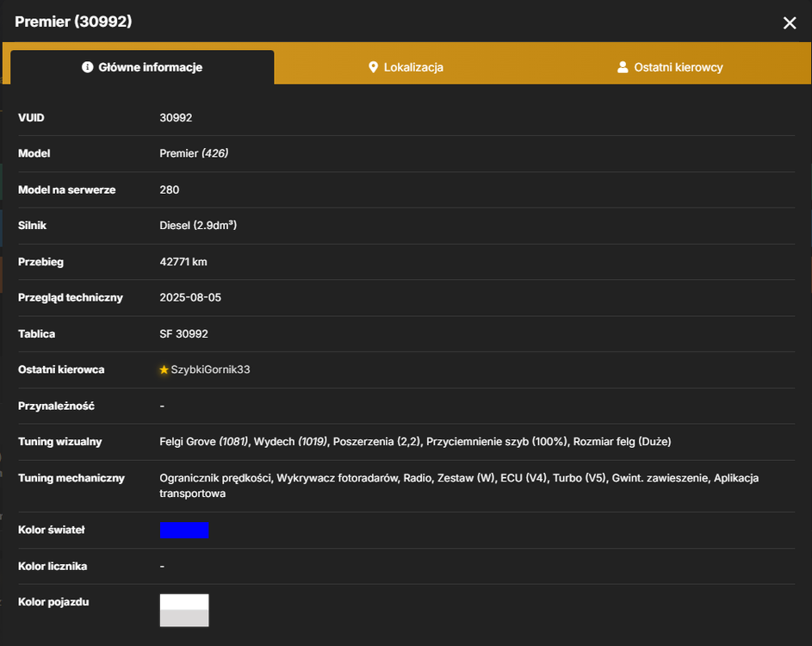Click the Tuning mechaniczny row label
The image size is (812, 646).
[x=71, y=478]
